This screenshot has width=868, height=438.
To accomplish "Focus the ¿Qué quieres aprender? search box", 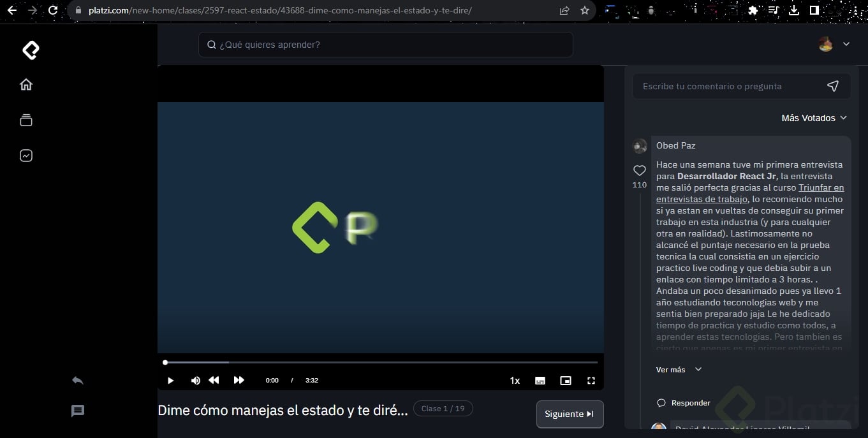I will point(386,45).
